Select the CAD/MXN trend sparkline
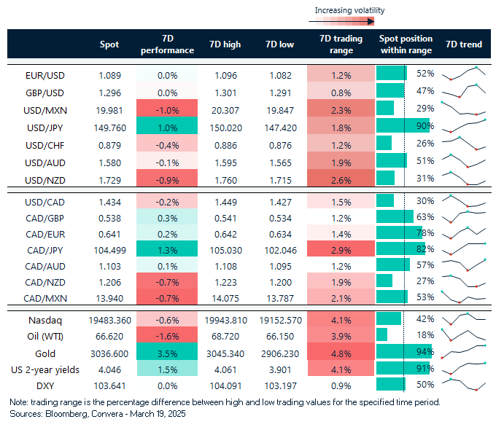This screenshot has width=504, height=427. [x=464, y=299]
